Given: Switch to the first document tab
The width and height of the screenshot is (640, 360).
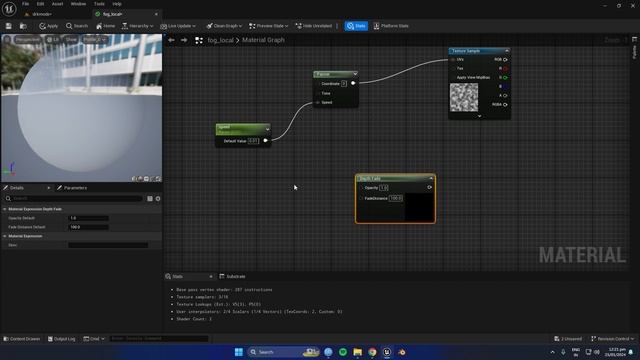Looking at the screenshot, I should pos(41,14).
